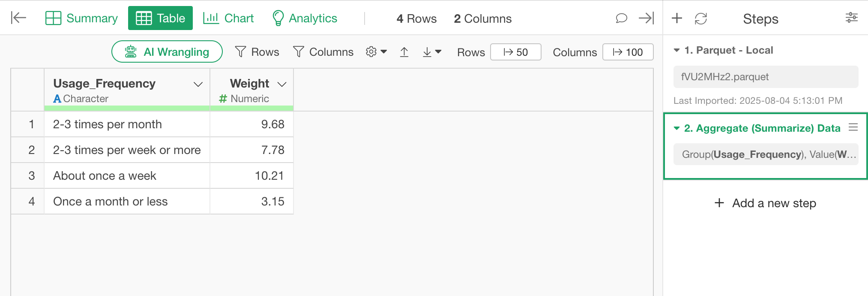
Task: Click the plus icon to add step
Action: tap(677, 18)
